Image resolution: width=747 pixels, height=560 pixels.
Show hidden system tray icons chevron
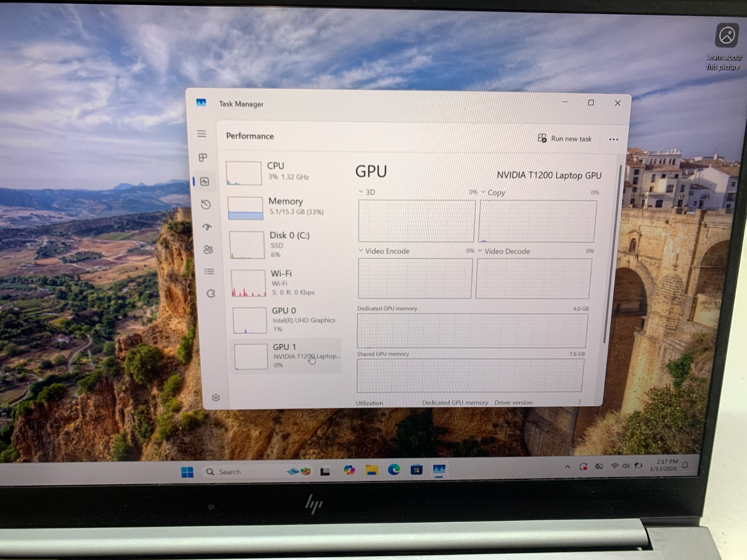coord(567,467)
